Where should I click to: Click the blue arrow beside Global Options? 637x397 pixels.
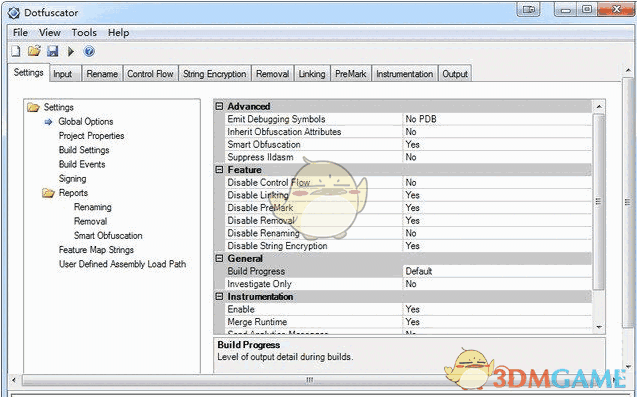click(x=48, y=122)
